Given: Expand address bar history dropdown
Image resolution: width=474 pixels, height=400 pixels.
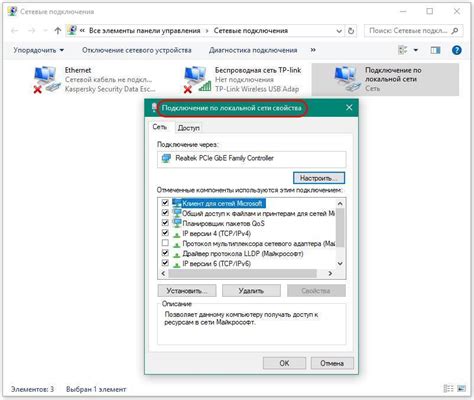Looking at the screenshot, I should (x=339, y=31).
